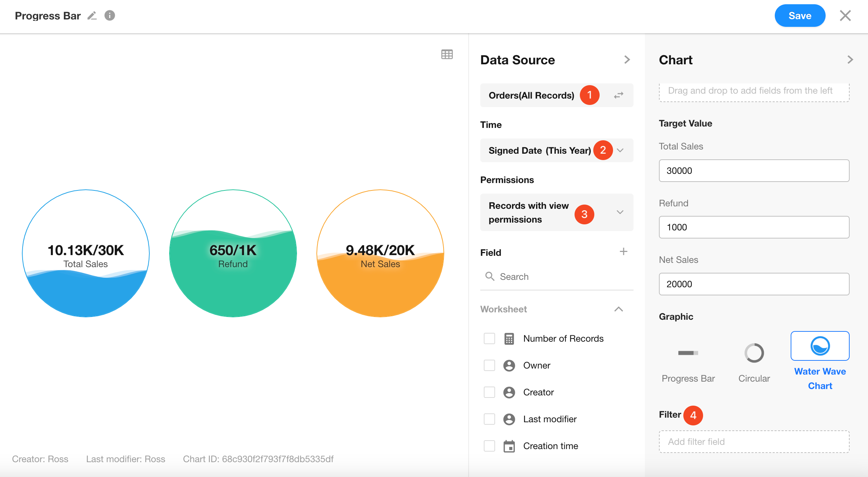This screenshot has height=477, width=868.
Task: Collapse the Chart panel arrow
Action: click(x=850, y=60)
